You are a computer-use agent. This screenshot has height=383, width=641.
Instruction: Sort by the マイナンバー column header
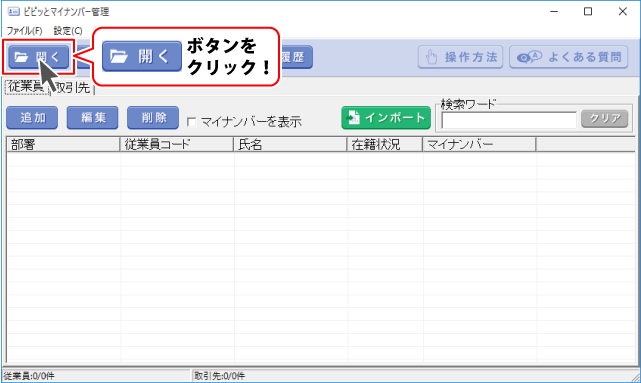click(479, 144)
